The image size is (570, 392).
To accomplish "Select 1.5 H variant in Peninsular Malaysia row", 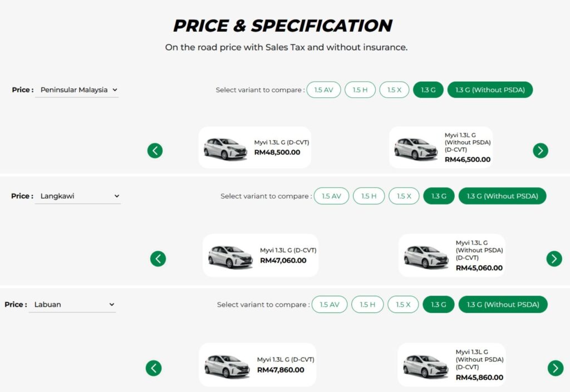I will click(360, 90).
